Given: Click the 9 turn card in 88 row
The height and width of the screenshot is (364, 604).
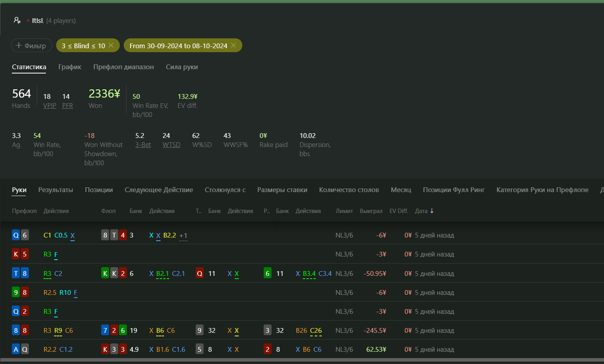Looking at the screenshot, I should point(200,330).
